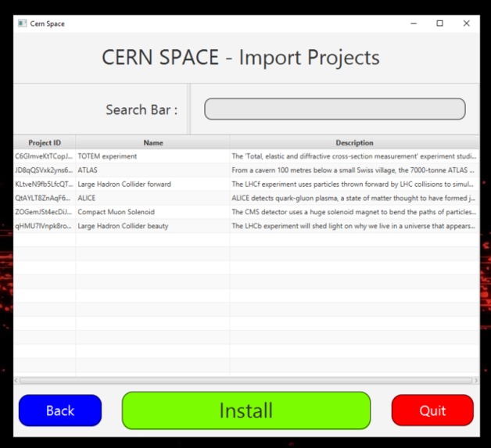Screen dimensions: 491x448
Task: Select the TOTEM experiment name cell
Action: click(152, 156)
